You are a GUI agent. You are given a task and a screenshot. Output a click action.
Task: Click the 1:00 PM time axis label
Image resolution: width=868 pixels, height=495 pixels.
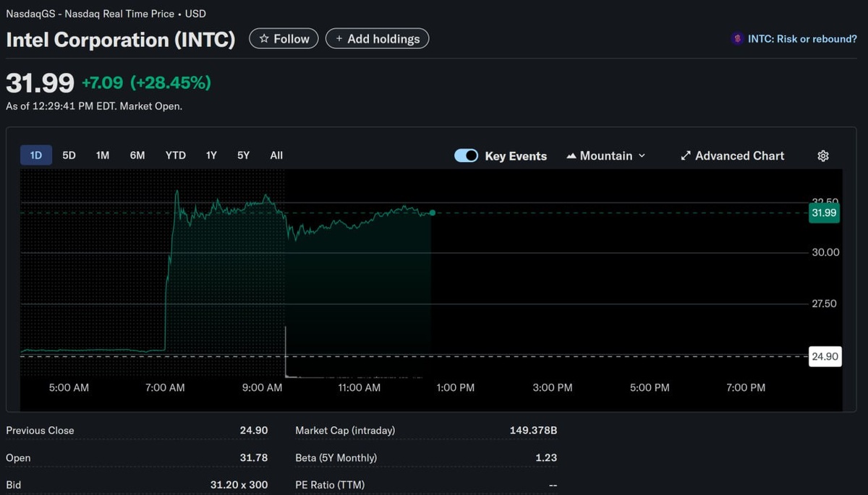coord(456,388)
